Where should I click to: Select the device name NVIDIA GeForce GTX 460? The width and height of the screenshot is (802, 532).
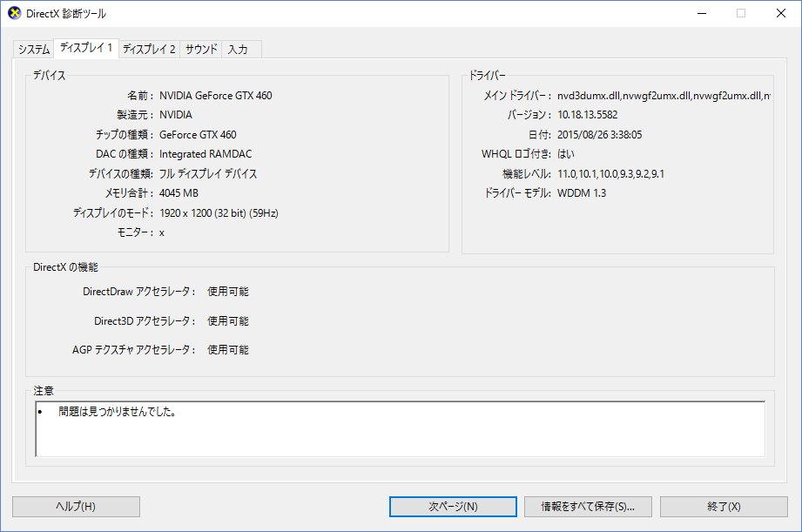216,96
